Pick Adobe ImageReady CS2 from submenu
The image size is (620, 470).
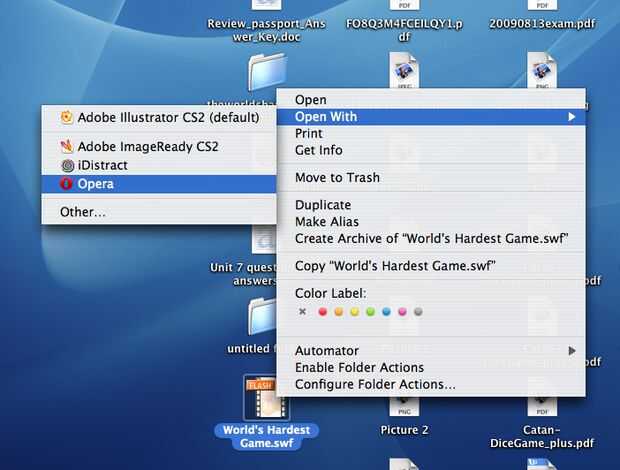point(159,147)
